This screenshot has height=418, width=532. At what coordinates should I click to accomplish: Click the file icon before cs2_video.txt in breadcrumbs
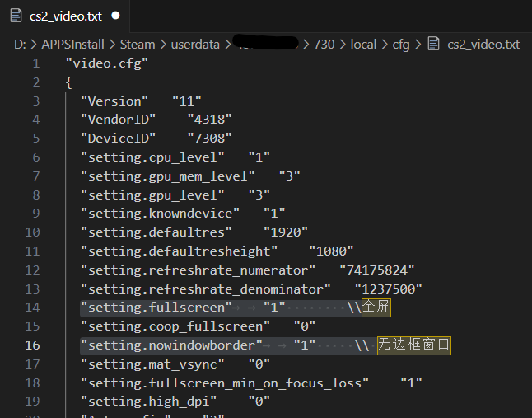coord(435,45)
